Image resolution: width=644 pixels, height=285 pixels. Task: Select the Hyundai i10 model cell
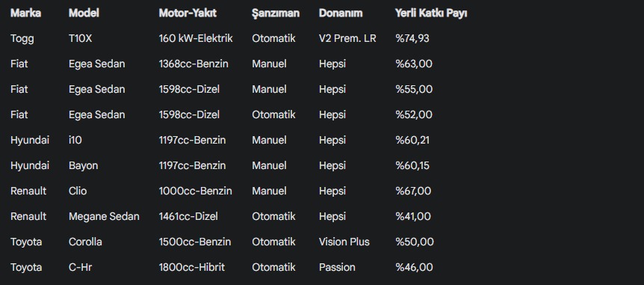pos(75,140)
